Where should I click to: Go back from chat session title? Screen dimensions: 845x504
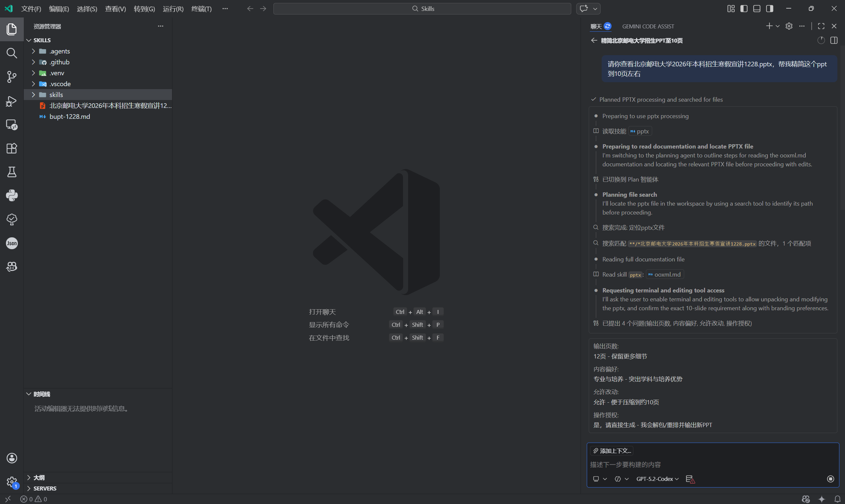tap(594, 40)
